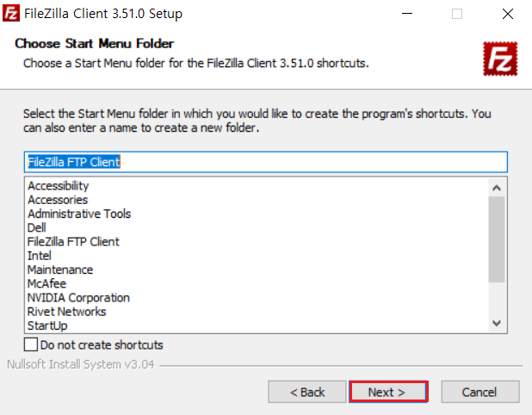Pick NVIDIA Corporation from the list

tap(78, 298)
